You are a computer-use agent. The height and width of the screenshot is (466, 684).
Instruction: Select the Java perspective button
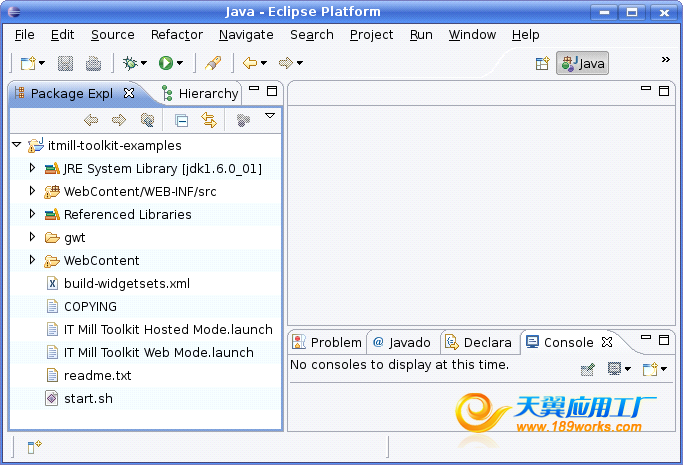pos(582,64)
